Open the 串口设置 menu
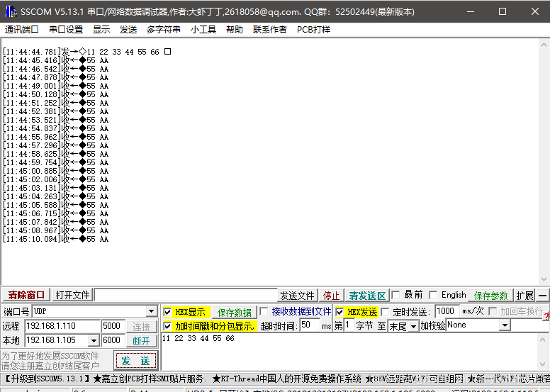This screenshot has width=550, height=392. (66, 30)
